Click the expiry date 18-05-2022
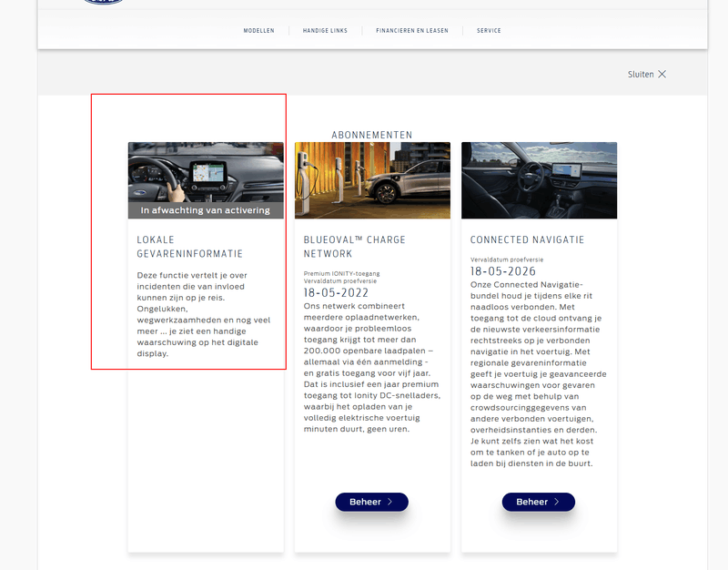 (x=336, y=292)
